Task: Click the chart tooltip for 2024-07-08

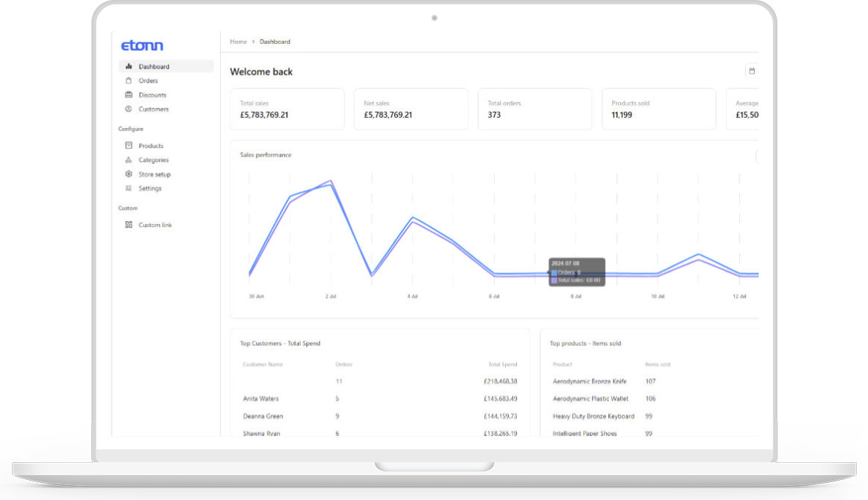Action: click(x=577, y=272)
